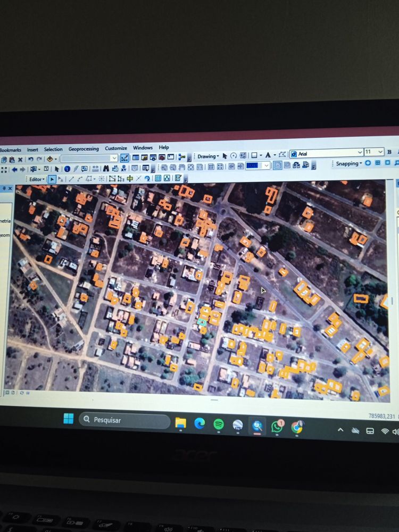This screenshot has height=532, width=399.
Task: Click the Pesquisar taskbar search box
Action: pyautogui.click(x=124, y=420)
